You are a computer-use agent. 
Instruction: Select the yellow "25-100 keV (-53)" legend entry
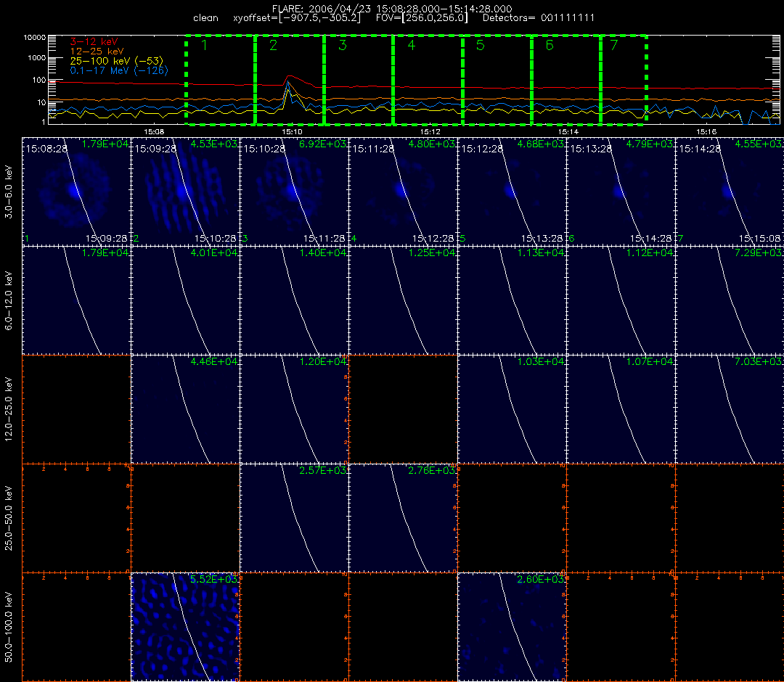[x=116, y=61]
